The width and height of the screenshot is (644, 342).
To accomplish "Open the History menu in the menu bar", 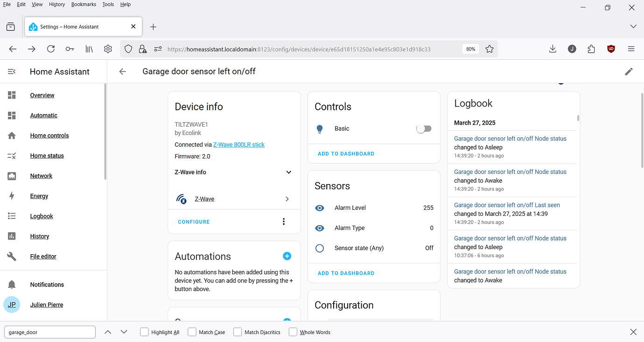I will (x=57, y=4).
